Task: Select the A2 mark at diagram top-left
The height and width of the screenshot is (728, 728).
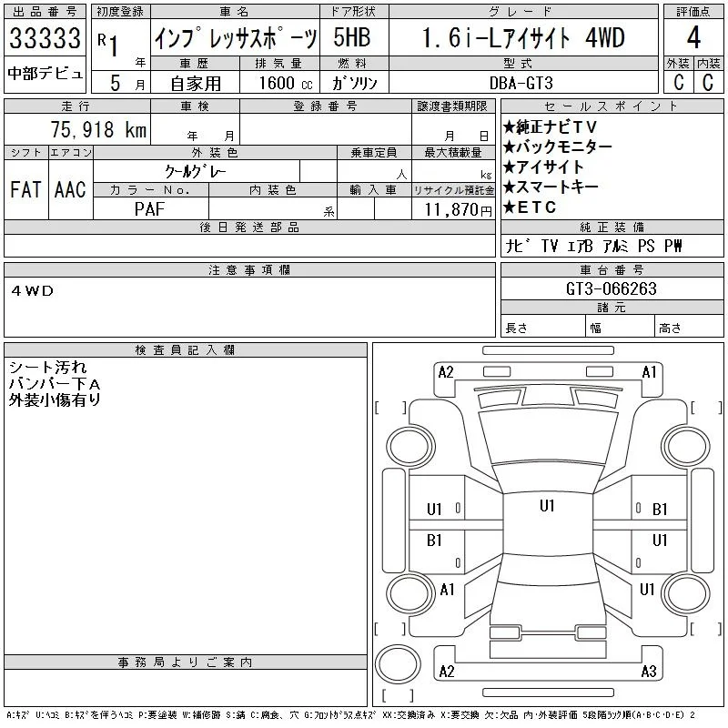Action: pyautogui.click(x=446, y=372)
